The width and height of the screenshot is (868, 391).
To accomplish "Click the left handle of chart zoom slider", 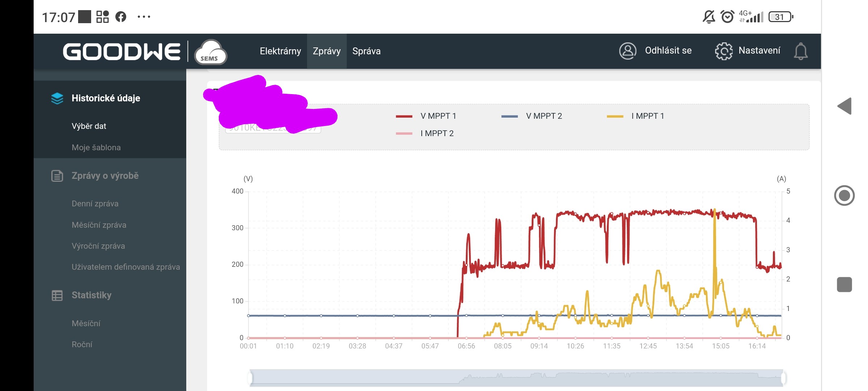I will pyautogui.click(x=250, y=378).
